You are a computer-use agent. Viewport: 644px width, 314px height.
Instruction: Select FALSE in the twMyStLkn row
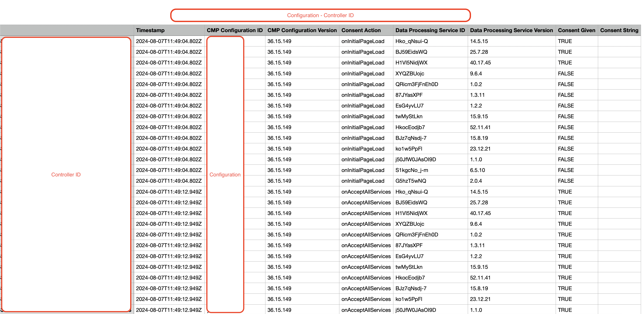click(566, 116)
